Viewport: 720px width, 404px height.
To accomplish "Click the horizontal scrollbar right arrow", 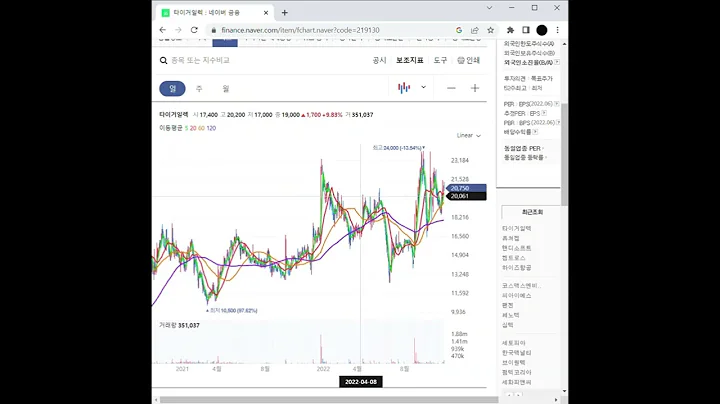I will tap(556, 400).
